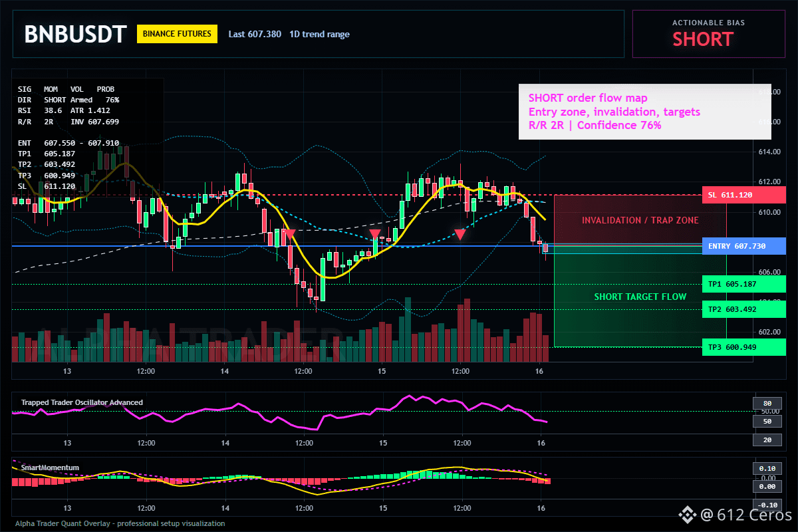Click the SHORT TARGET FLOW label

640,297
